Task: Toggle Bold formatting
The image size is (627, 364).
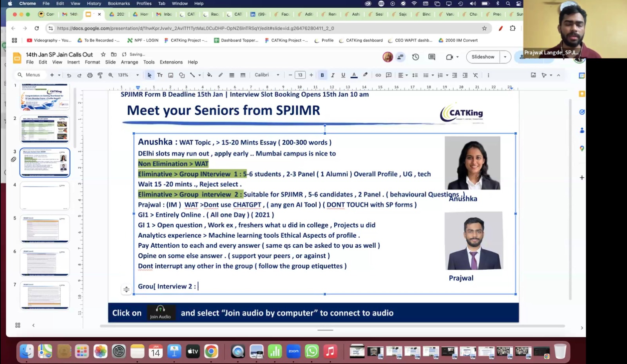Action: [322, 75]
